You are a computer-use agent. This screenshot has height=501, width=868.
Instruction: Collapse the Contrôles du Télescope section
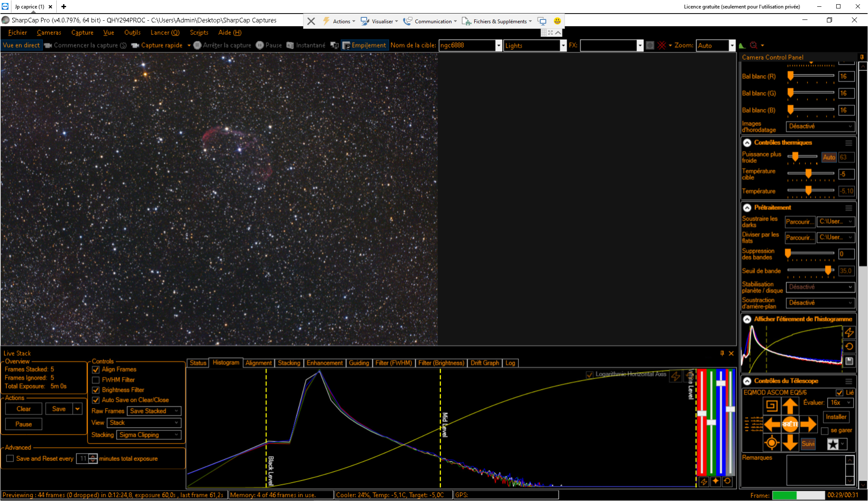tap(747, 381)
